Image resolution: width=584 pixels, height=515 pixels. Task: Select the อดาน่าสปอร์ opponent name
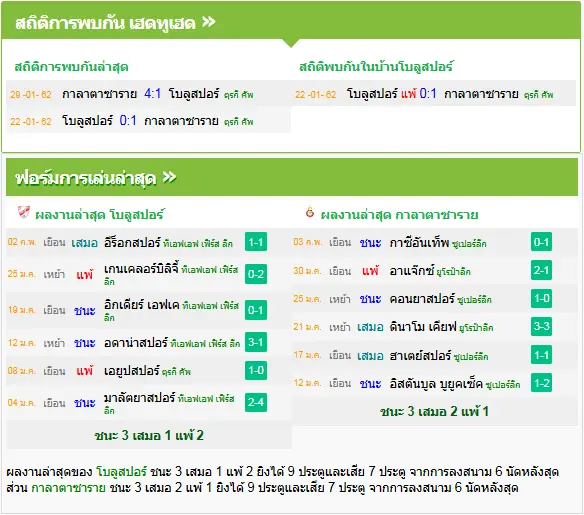click(x=136, y=343)
